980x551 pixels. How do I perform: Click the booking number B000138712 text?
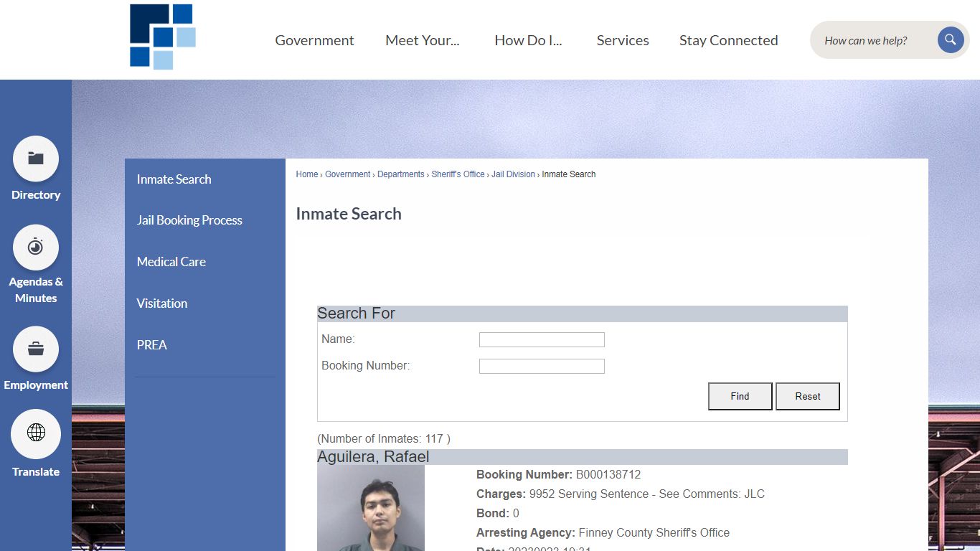[608, 475]
